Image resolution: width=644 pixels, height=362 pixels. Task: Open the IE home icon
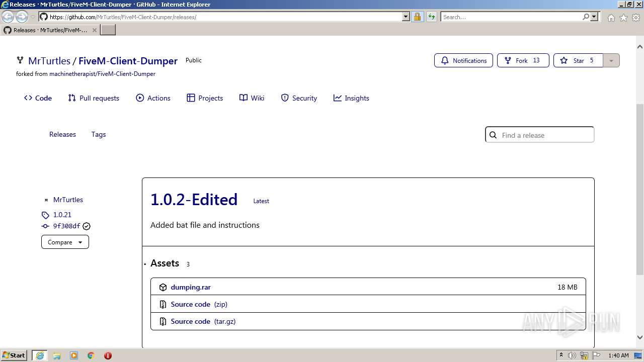click(611, 18)
